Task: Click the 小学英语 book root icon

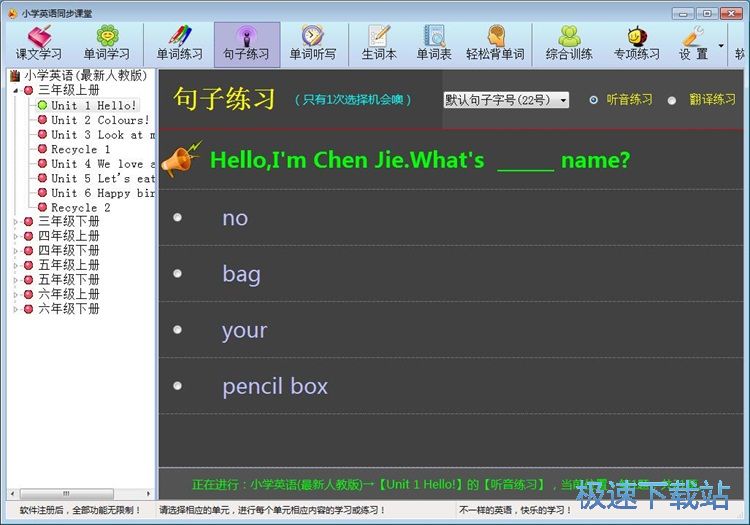Action: tap(15, 76)
